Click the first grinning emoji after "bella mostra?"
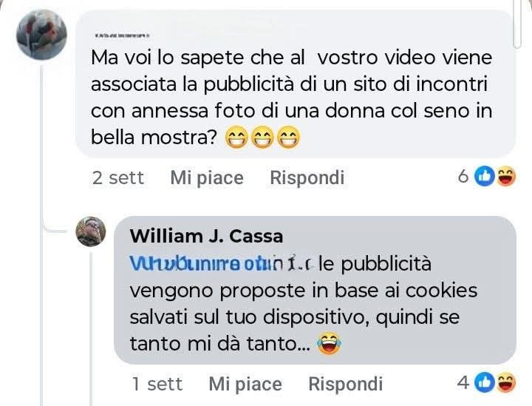 (237, 137)
